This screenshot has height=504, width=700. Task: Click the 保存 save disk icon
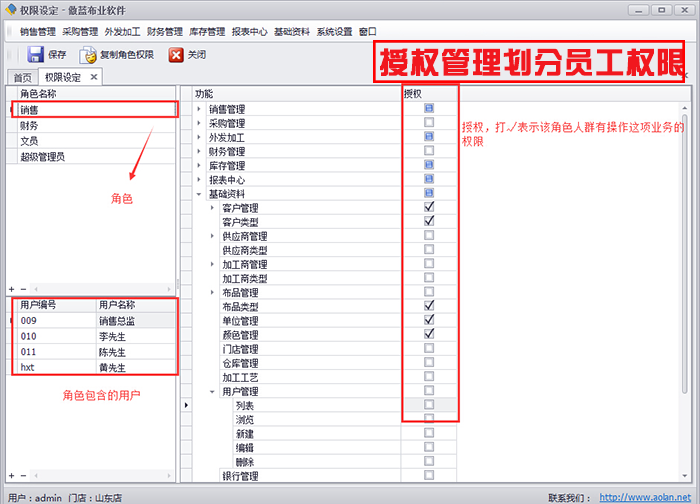click(x=35, y=55)
